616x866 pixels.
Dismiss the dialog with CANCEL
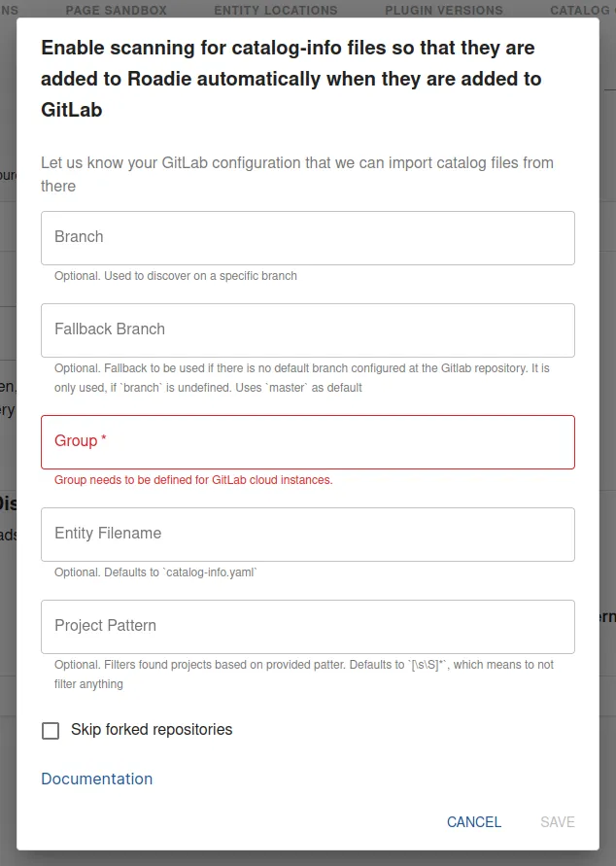point(474,821)
